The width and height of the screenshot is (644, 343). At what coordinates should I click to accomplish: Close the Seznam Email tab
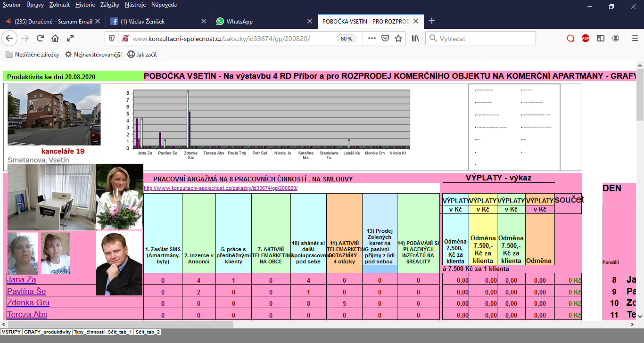point(98,22)
